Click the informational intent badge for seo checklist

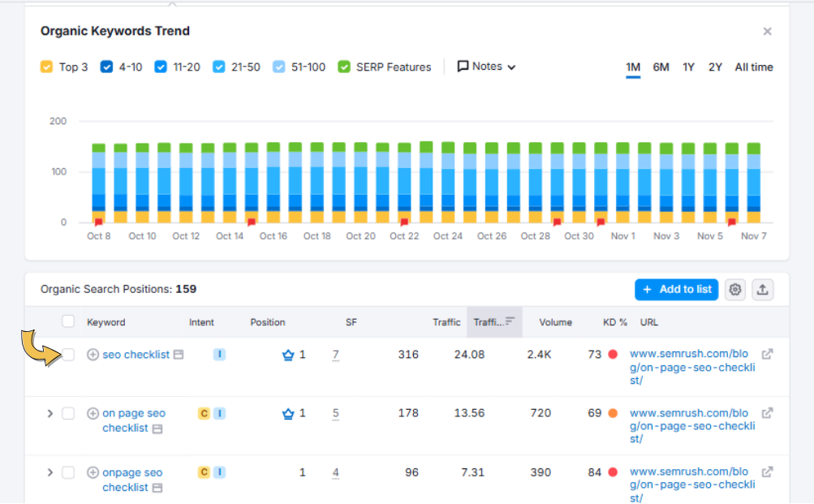click(x=219, y=355)
